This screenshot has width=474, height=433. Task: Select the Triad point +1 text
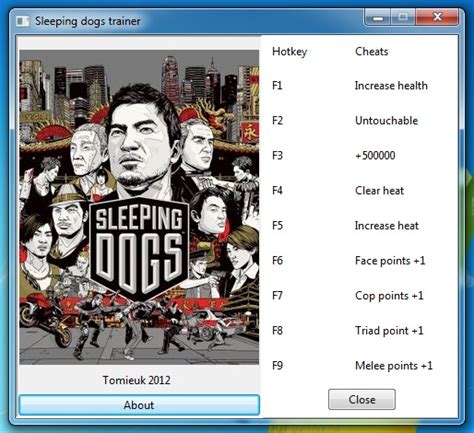point(389,331)
